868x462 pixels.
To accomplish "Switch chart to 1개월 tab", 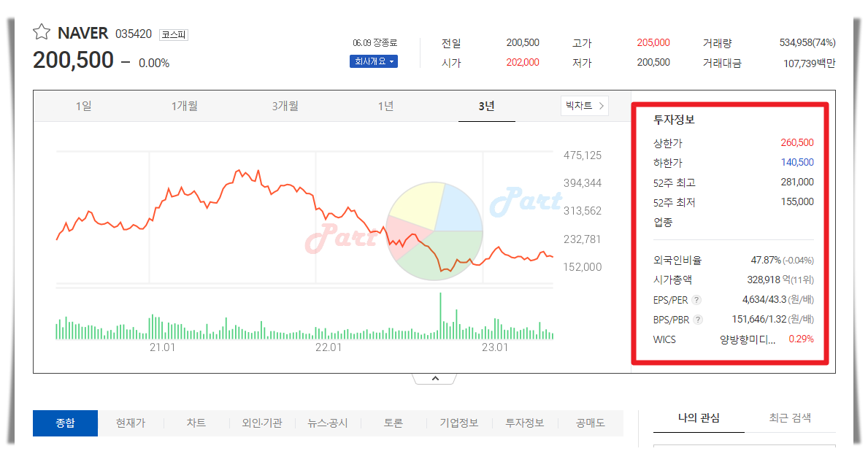I will coord(185,106).
